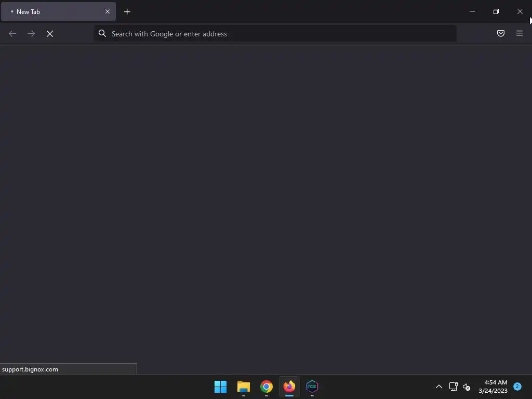Open the Save to Pocket button

click(x=500, y=33)
